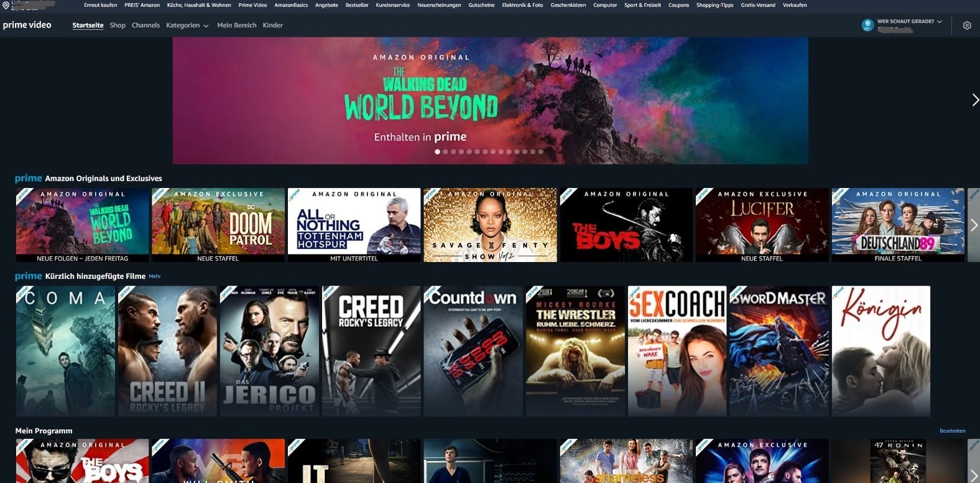Open the Sword Master movie poster
This screenshot has width=980, height=483.
(x=779, y=351)
